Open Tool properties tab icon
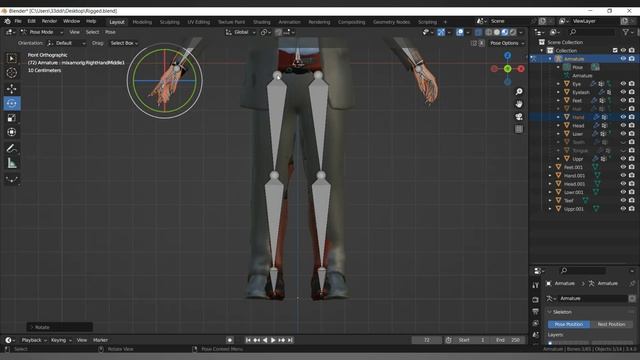This screenshot has width=640, height=360. point(536,285)
